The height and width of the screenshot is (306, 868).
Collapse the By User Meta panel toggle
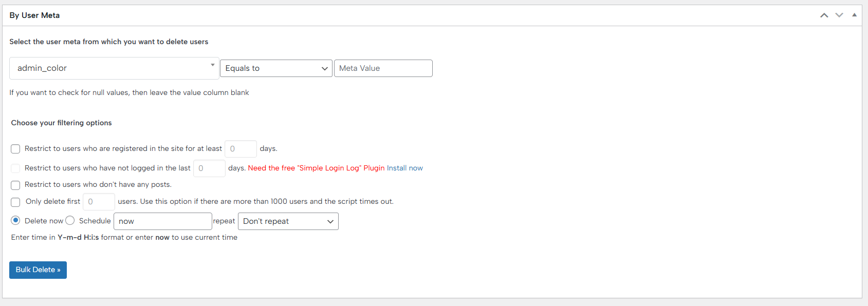[x=854, y=15]
